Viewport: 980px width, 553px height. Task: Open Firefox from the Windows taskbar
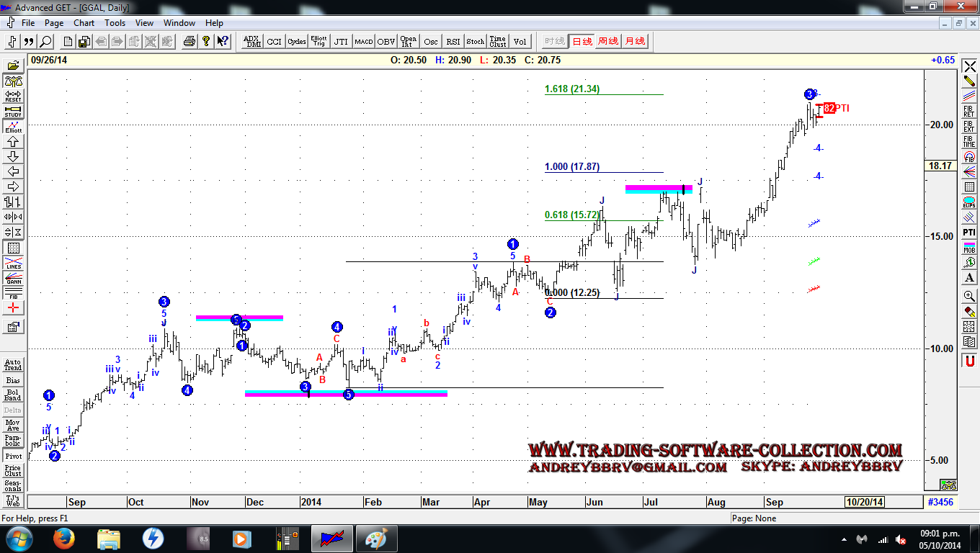(65, 538)
